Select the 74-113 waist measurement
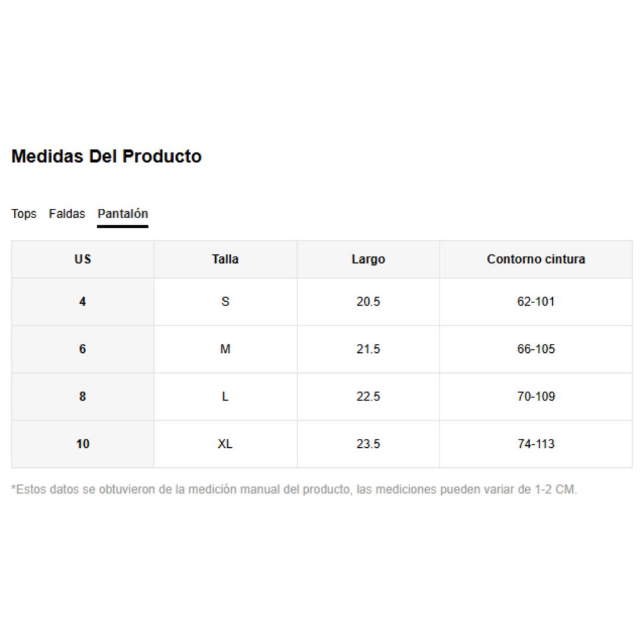Image resolution: width=644 pixels, height=644 pixels. tap(536, 444)
